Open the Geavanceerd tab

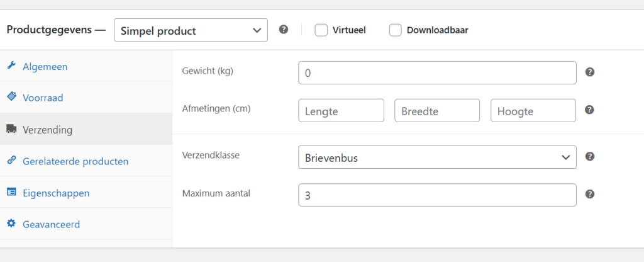point(51,224)
